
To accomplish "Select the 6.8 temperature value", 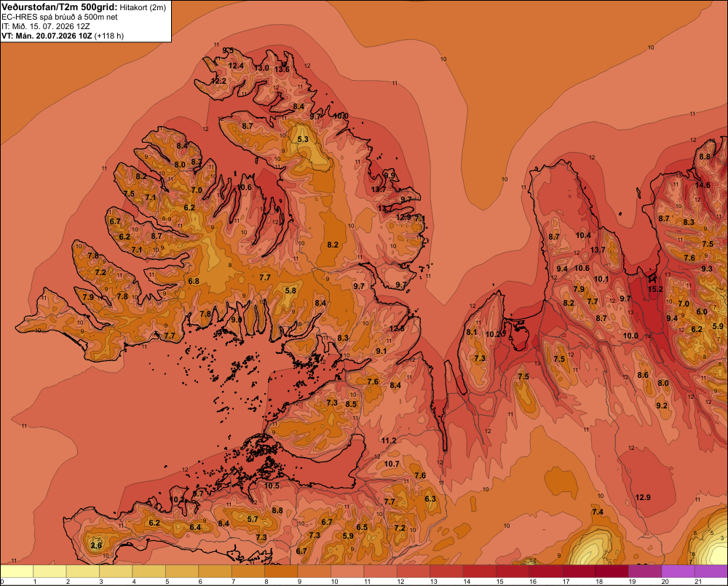I will (194, 281).
